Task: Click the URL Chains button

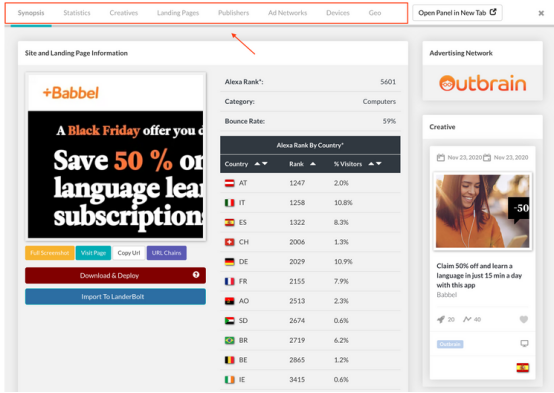Action: pos(166,253)
